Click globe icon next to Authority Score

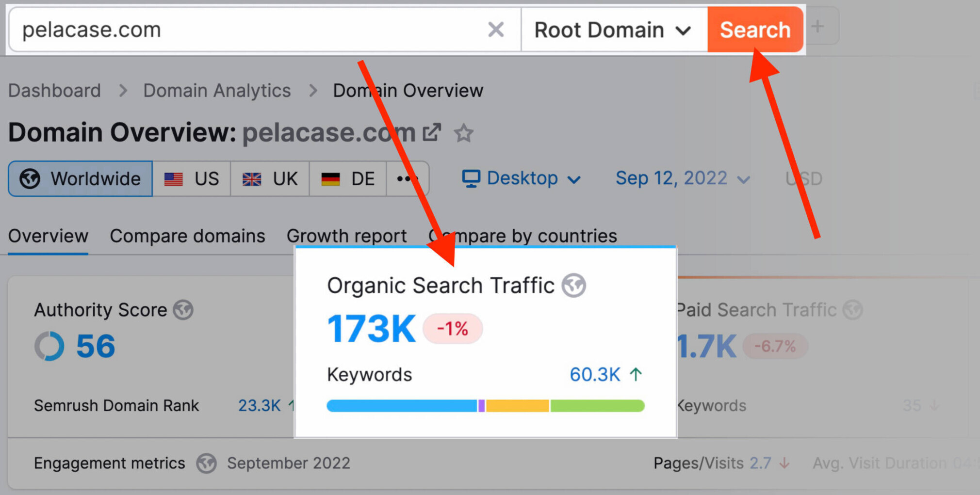(183, 310)
